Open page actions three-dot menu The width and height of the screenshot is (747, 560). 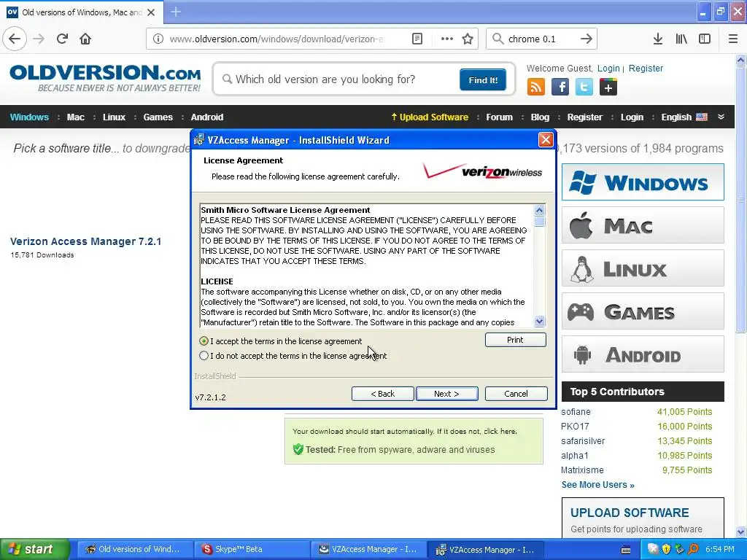click(x=447, y=39)
